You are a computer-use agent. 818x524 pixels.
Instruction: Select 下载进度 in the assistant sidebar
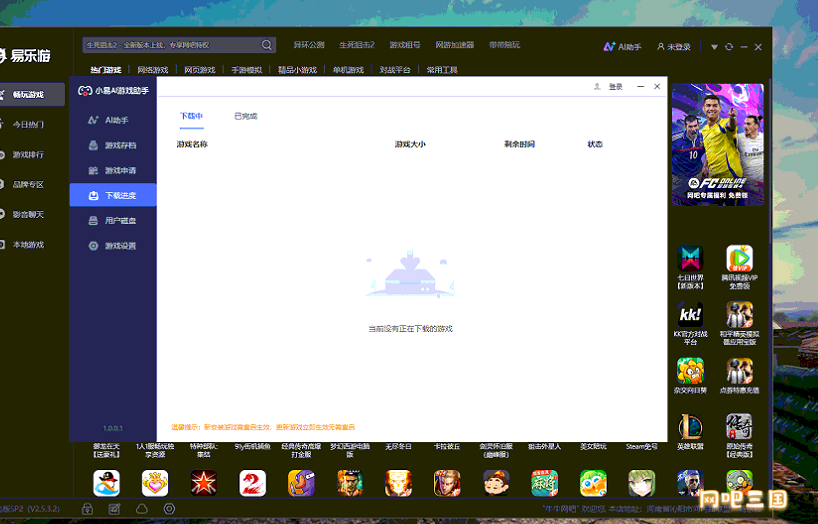[113, 195]
